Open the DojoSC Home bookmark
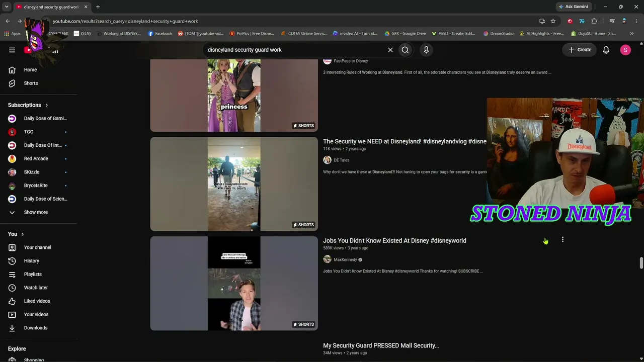This screenshot has height=362, width=644. 594,34
